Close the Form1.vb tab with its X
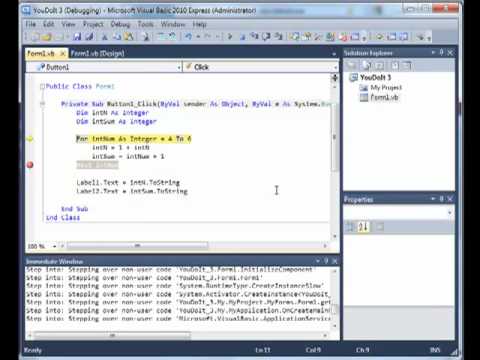Screen dimensions: 480x360 (x=62, y=53)
